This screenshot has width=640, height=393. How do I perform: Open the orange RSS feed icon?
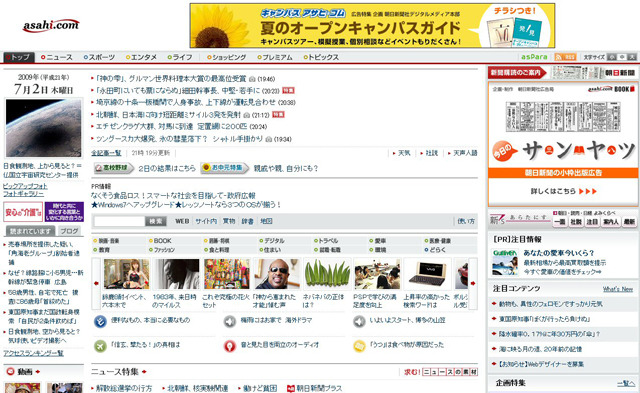pyautogui.click(x=565, y=57)
